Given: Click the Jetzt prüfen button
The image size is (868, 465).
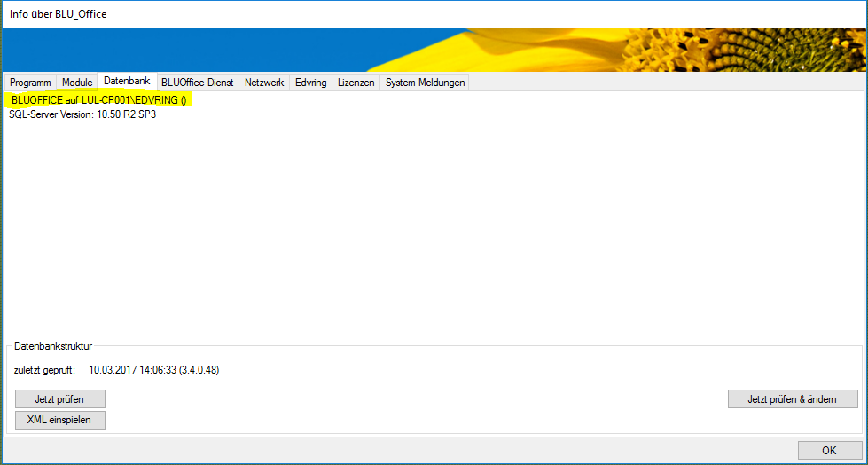Looking at the screenshot, I should pos(59,399).
